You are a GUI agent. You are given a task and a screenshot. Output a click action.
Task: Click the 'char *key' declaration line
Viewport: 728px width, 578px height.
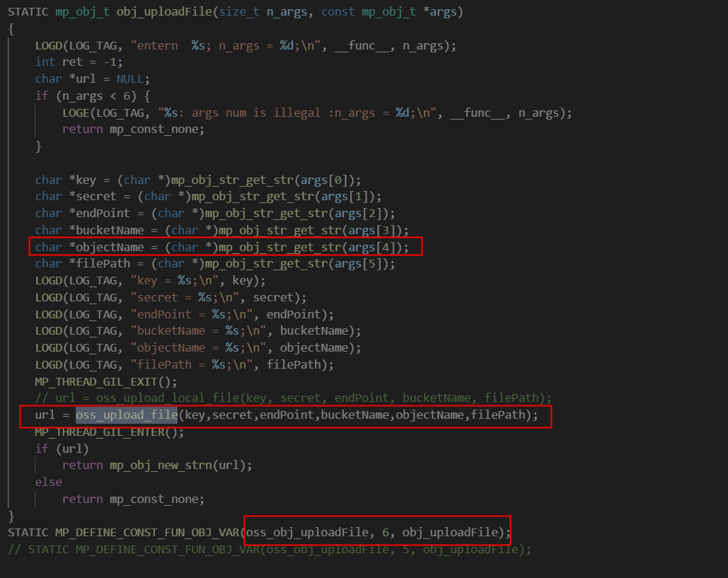click(x=198, y=180)
